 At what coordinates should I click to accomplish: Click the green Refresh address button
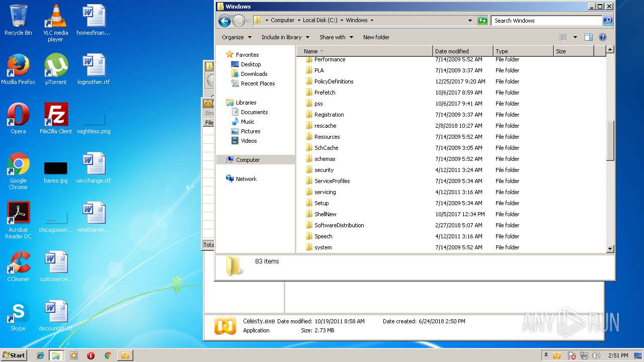(482, 21)
